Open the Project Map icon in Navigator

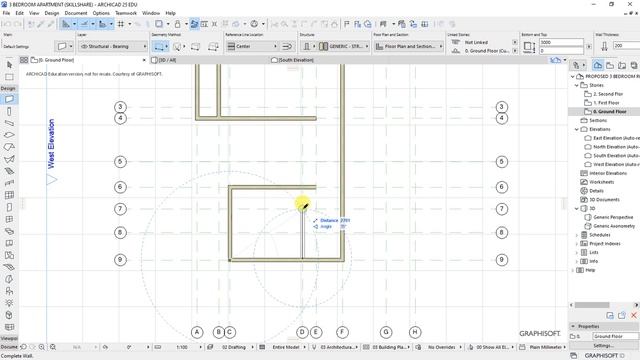(598, 65)
